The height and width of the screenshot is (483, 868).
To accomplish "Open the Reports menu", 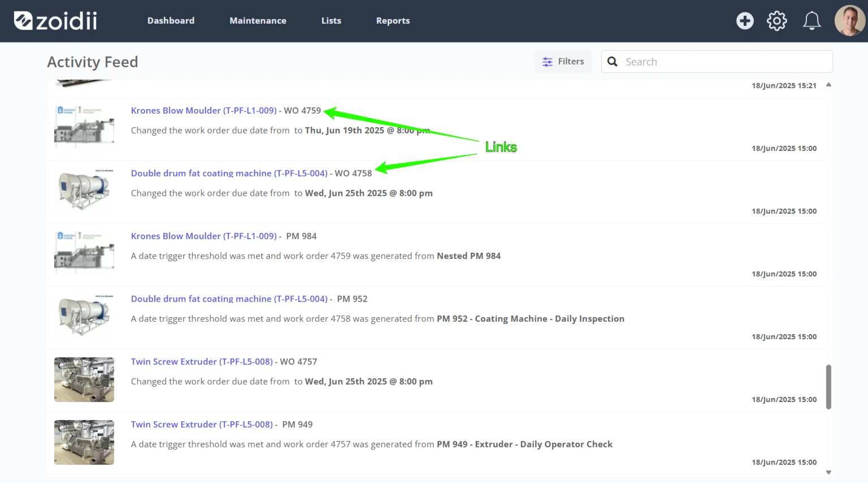I will pos(393,21).
